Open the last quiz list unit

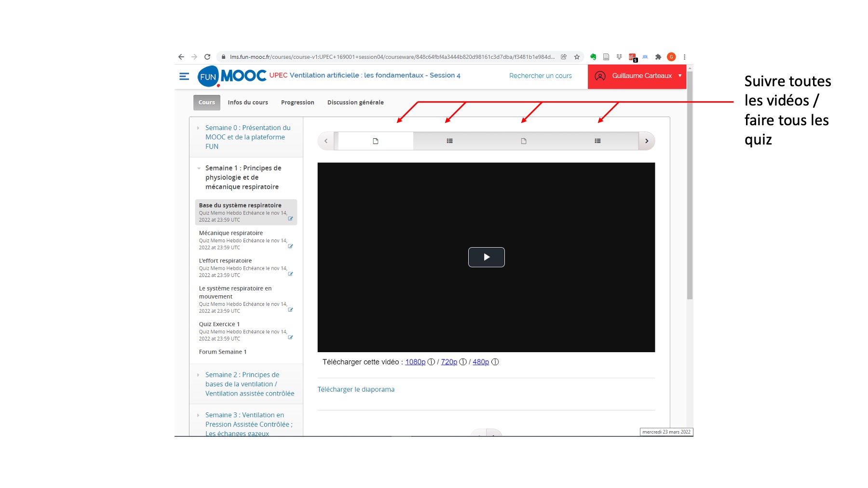click(x=597, y=141)
